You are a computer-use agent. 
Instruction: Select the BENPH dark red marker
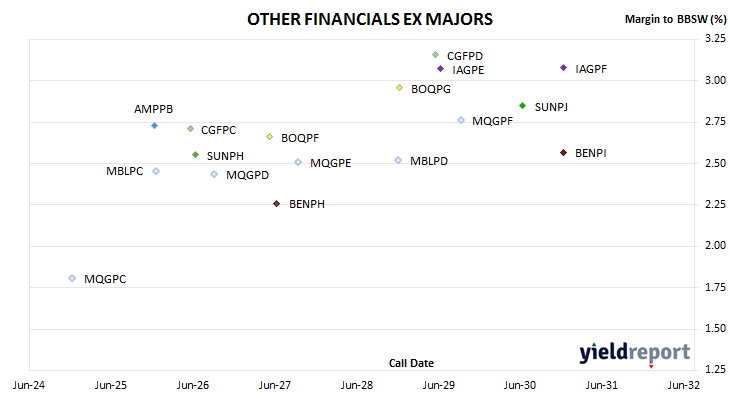pos(277,204)
